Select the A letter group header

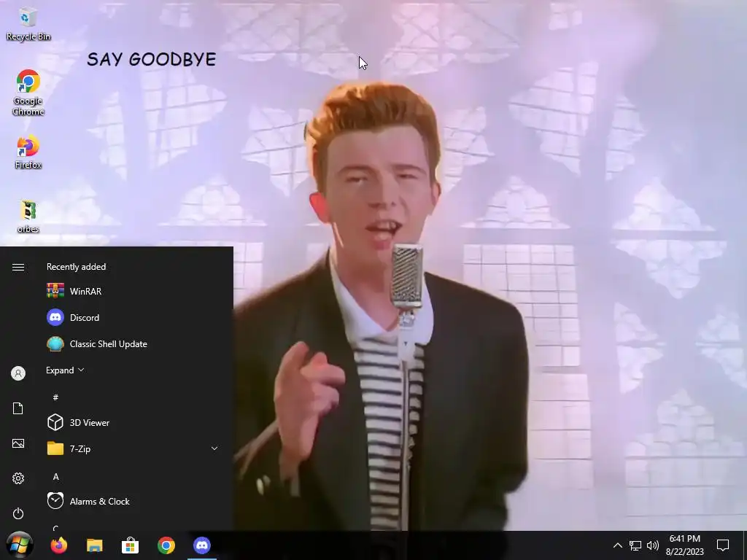[x=55, y=477]
